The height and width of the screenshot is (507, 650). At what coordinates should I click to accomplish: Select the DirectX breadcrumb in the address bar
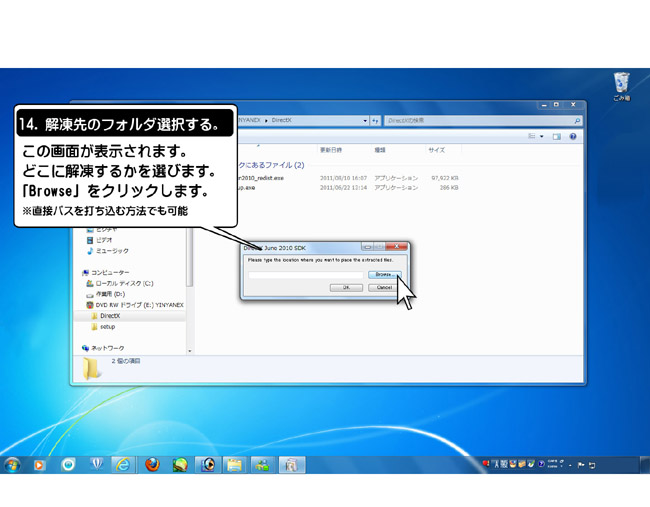(281, 120)
